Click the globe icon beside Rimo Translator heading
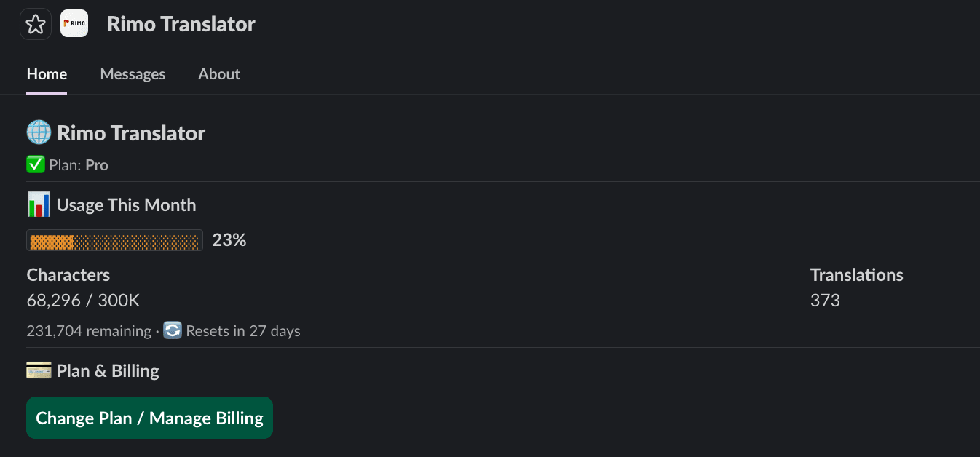This screenshot has width=980, height=457. 37,132
